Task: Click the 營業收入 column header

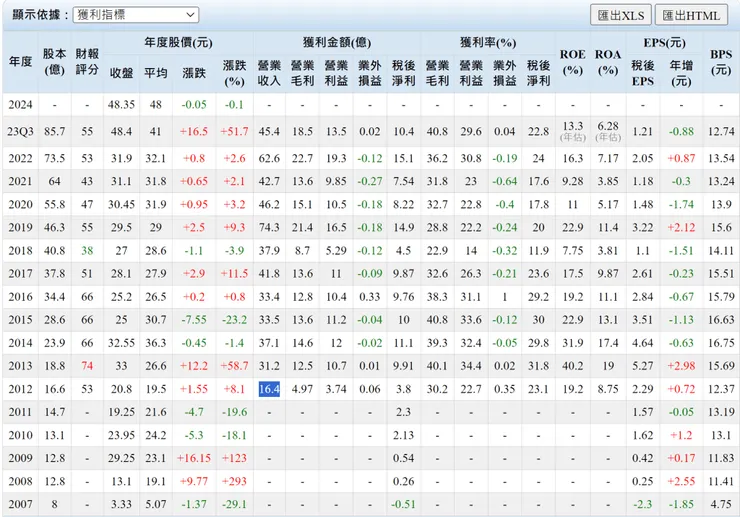Action: (x=269, y=73)
